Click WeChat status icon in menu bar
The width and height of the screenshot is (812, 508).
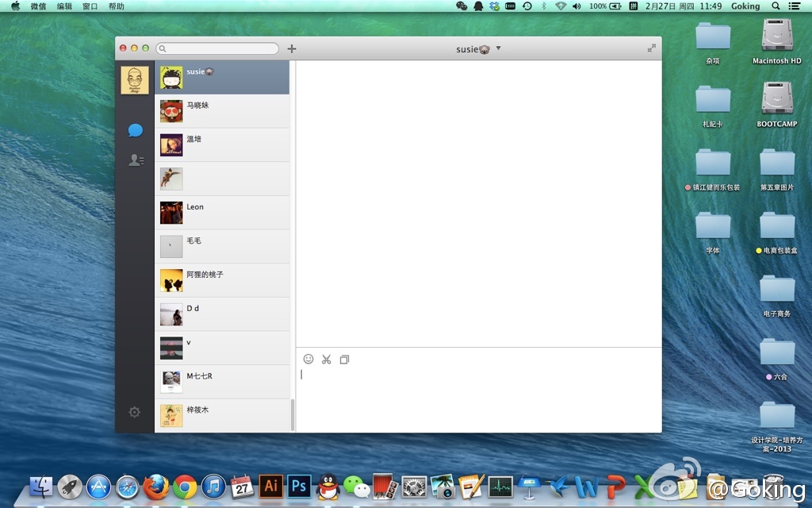click(462, 6)
